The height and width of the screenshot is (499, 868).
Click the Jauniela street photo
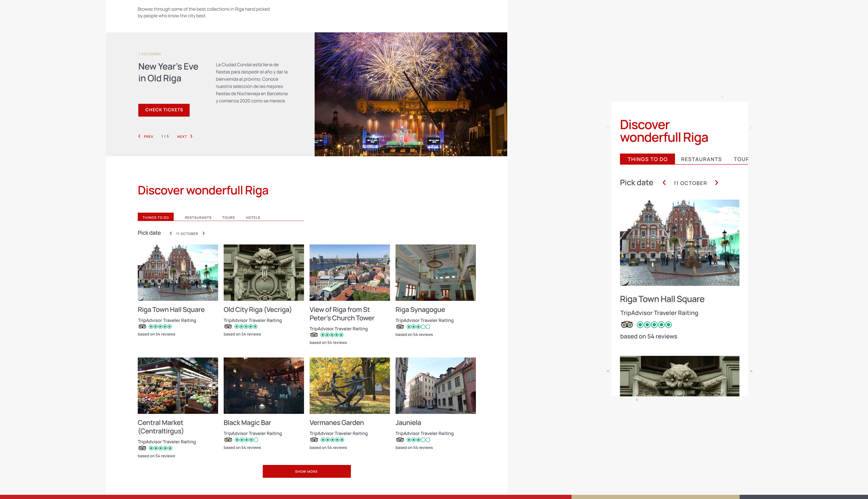pyautogui.click(x=436, y=386)
